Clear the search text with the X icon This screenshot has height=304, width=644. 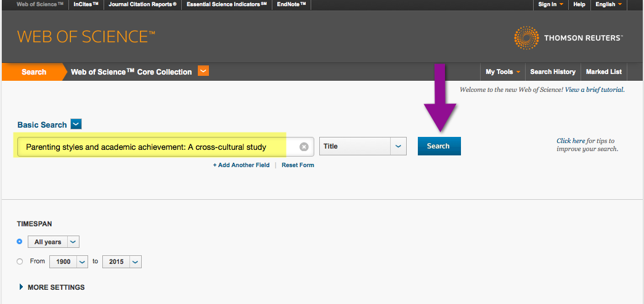tap(304, 147)
